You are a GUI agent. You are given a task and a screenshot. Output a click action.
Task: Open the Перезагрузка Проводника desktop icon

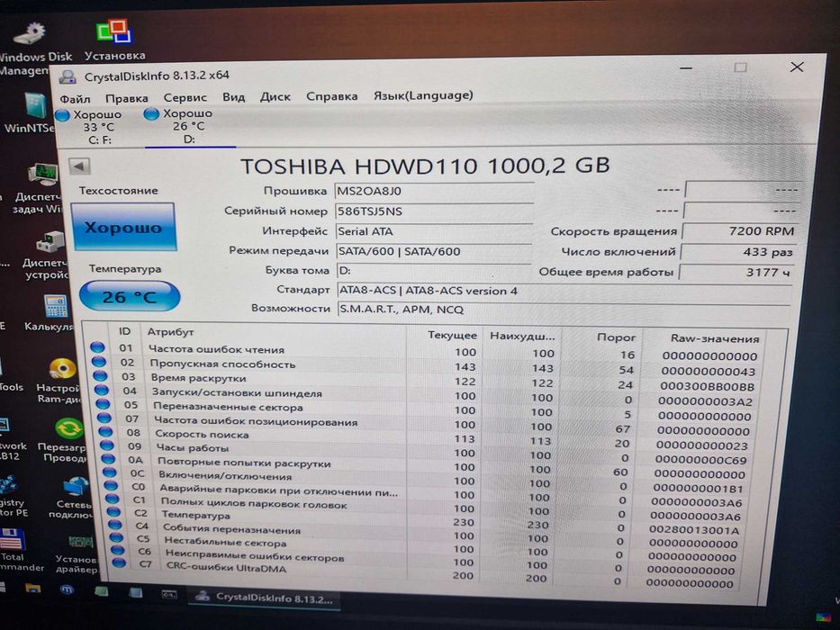click(x=64, y=440)
